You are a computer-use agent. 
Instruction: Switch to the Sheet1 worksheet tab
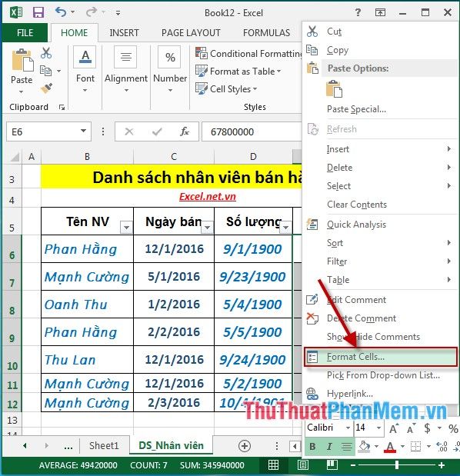104,446
